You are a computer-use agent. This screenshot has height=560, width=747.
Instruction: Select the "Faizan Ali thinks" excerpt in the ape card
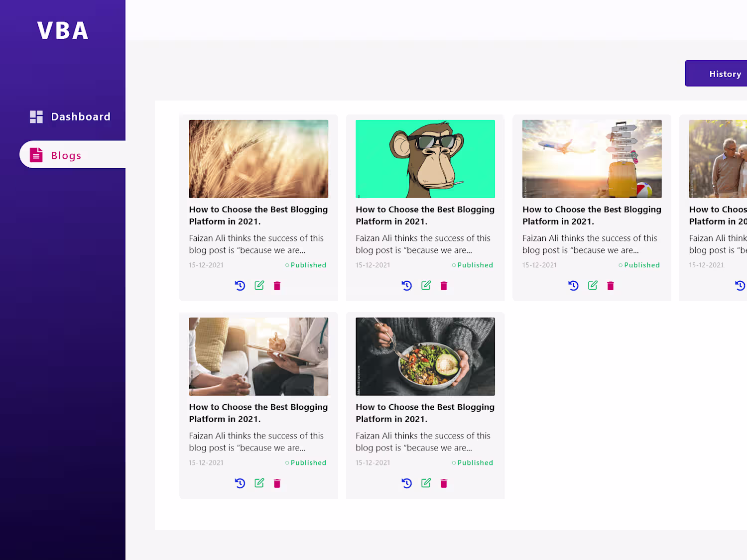(x=423, y=244)
